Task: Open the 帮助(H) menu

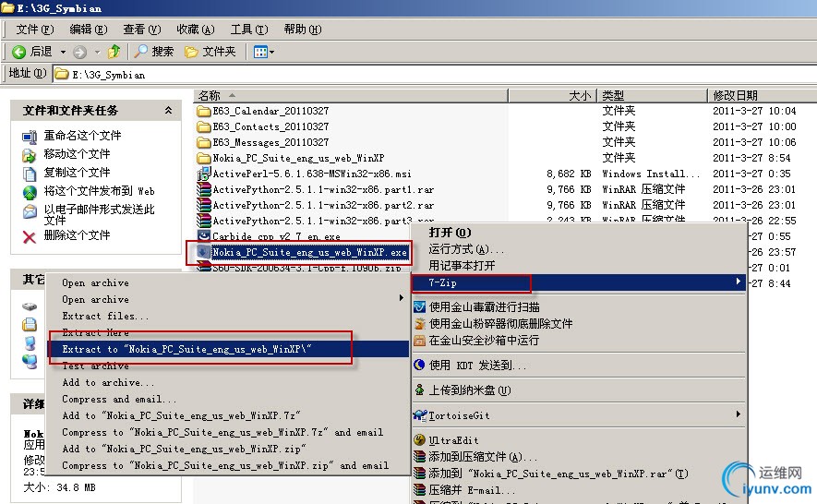Action: coord(303,30)
